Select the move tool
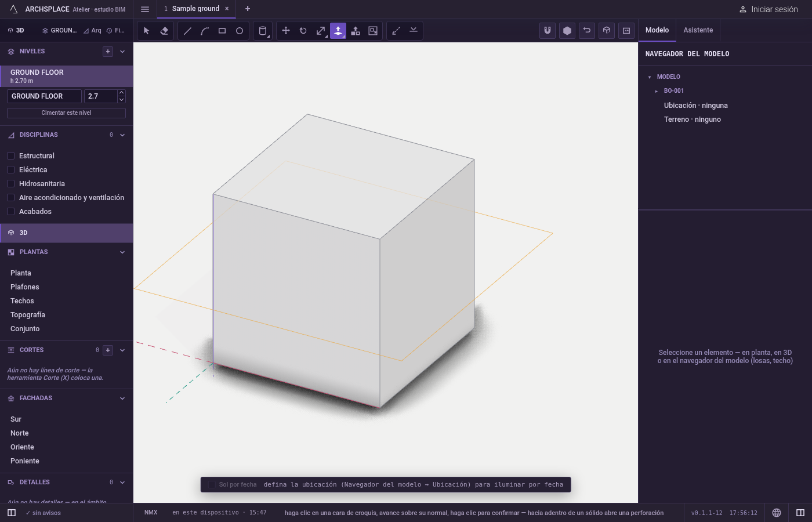This screenshot has height=522, width=812. 286,31
